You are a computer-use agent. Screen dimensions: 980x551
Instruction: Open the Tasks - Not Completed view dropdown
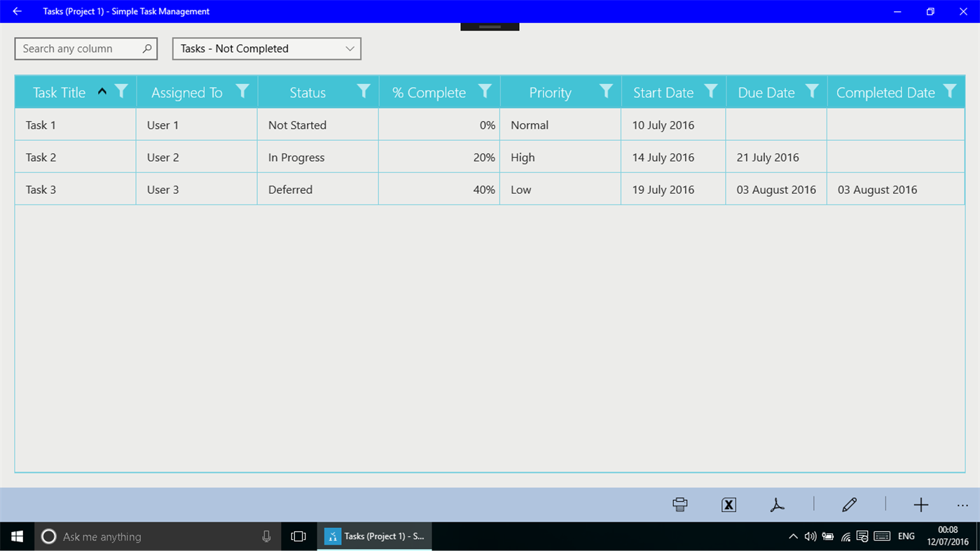click(x=266, y=48)
